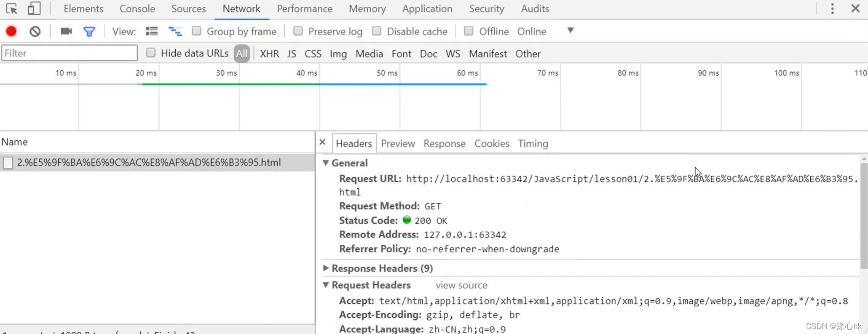Filter requests by XHR type

click(x=269, y=53)
